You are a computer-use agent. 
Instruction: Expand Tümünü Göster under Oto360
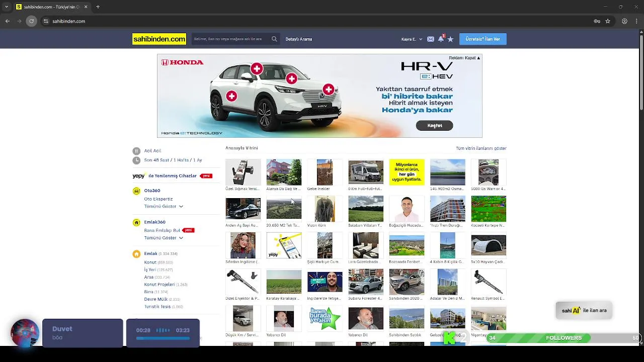click(x=164, y=206)
